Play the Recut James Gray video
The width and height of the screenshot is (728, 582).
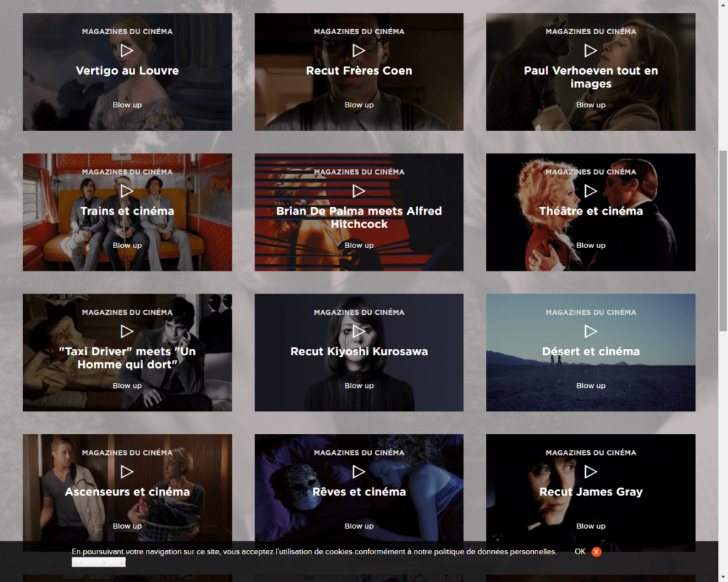coord(591,472)
